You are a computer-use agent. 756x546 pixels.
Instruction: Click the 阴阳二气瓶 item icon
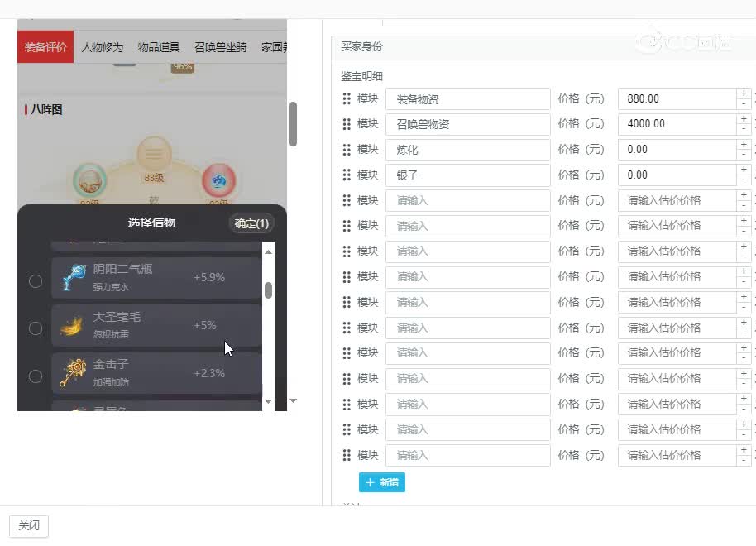click(x=74, y=277)
